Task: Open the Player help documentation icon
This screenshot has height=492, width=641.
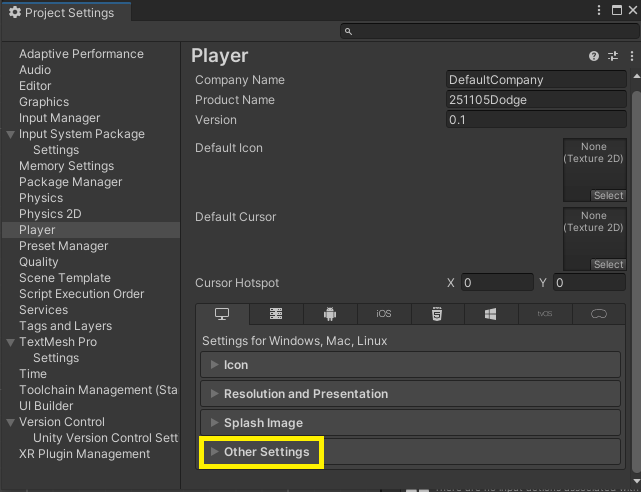Action: pos(594,56)
